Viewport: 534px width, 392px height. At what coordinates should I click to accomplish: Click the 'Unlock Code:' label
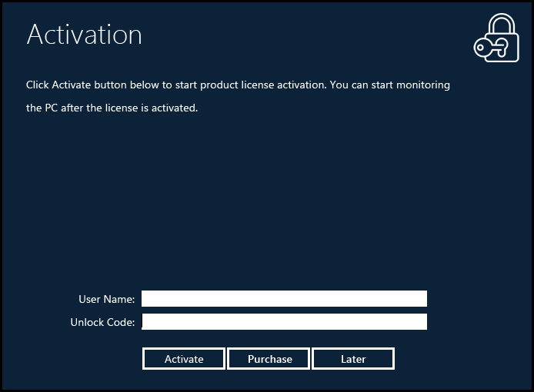102,322
